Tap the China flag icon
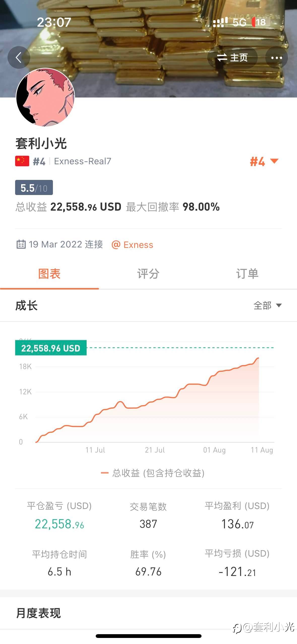This screenshot has width=297, height=644. point(22,161)
